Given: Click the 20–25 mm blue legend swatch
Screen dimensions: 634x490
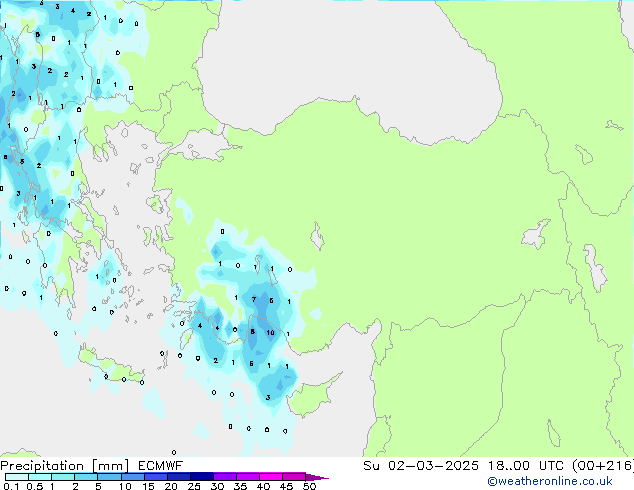Looking at the screenshot, I should coord(179,477).
